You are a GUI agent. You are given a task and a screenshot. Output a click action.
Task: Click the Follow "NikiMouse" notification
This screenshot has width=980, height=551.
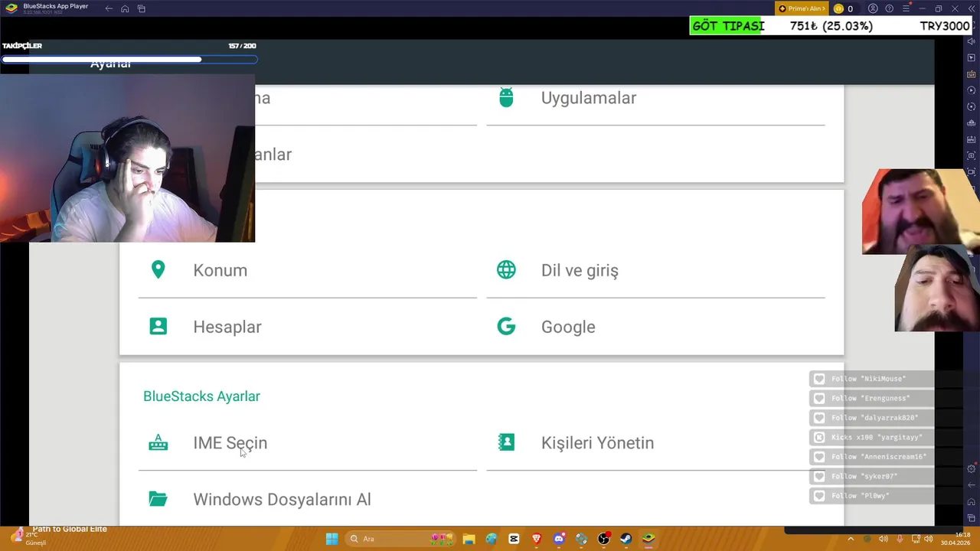click(x=871, y=379)
